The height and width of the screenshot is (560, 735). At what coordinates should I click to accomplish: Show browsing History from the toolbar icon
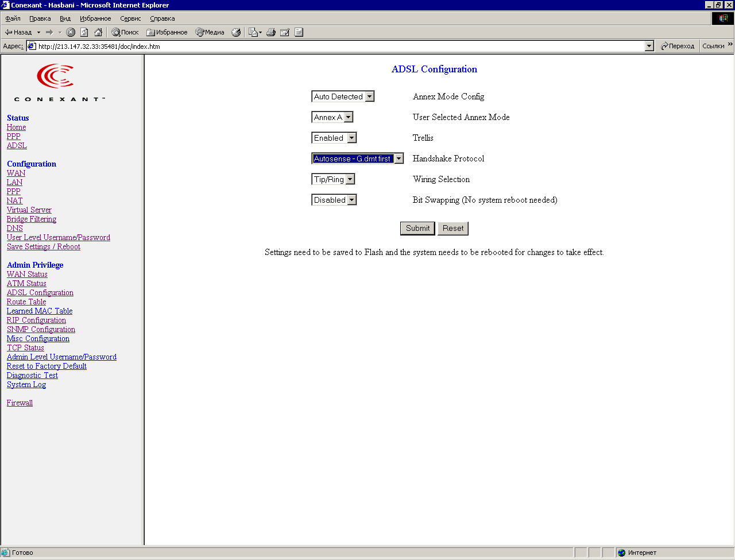coord(236,32)
